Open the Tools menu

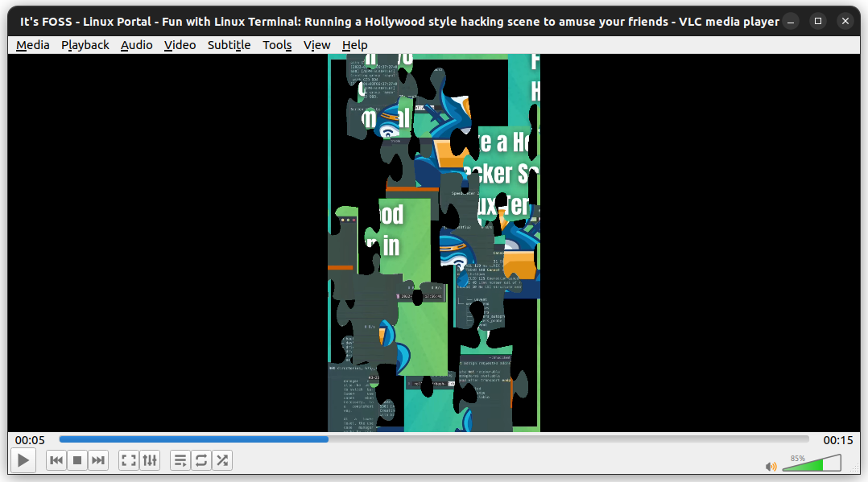[277, 44]
